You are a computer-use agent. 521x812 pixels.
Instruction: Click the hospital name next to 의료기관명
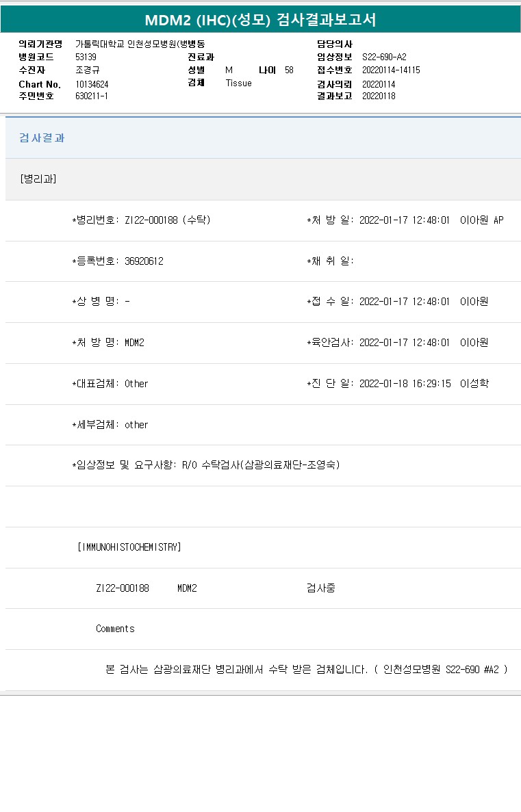[140, 44]
